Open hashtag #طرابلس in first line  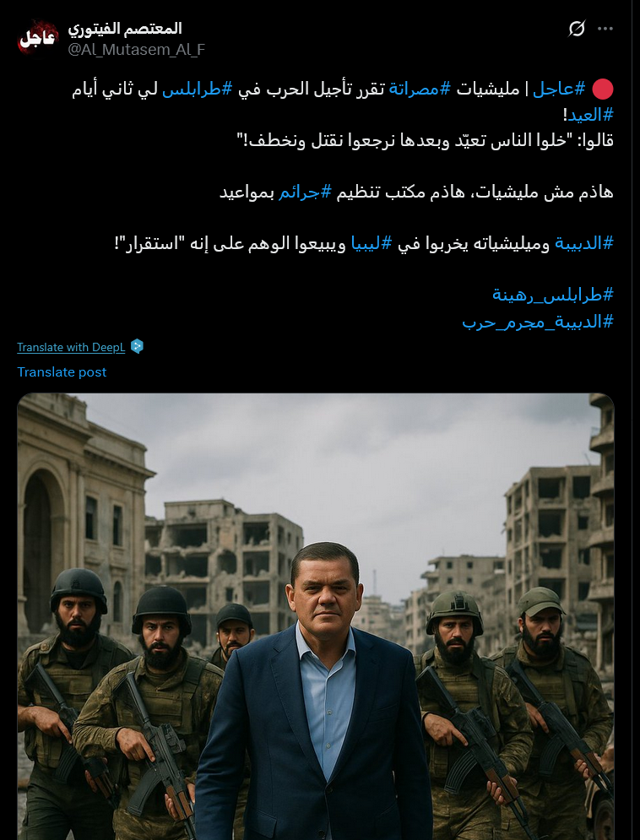[197, 89]
